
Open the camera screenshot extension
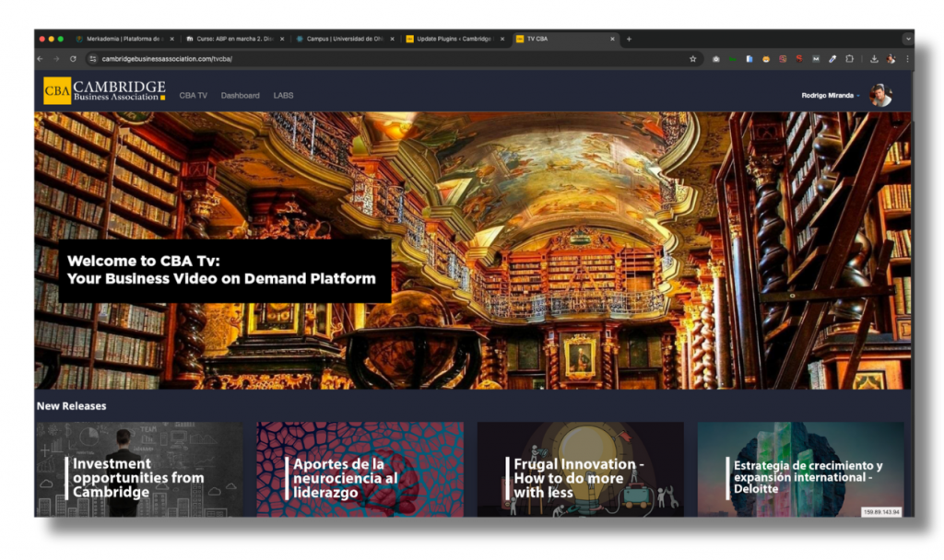pyautogui.click(x=715, y=59)
